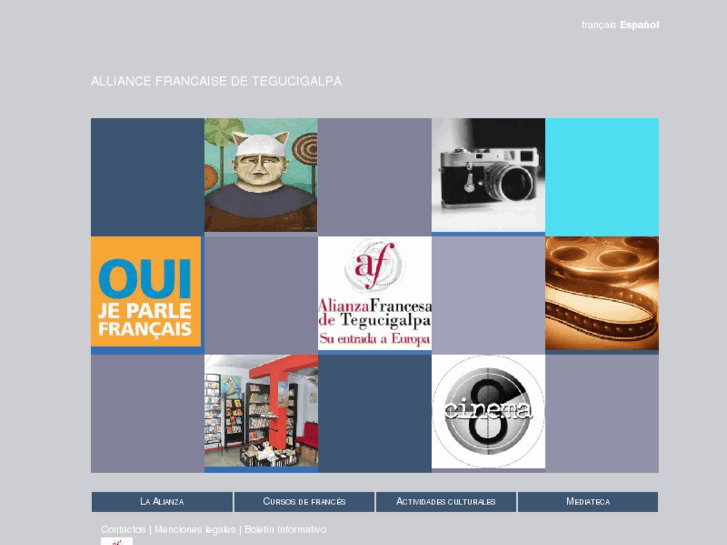727x545 pixels.
Task: Open the Mediateca menu
Action: [x=588, y=502]
